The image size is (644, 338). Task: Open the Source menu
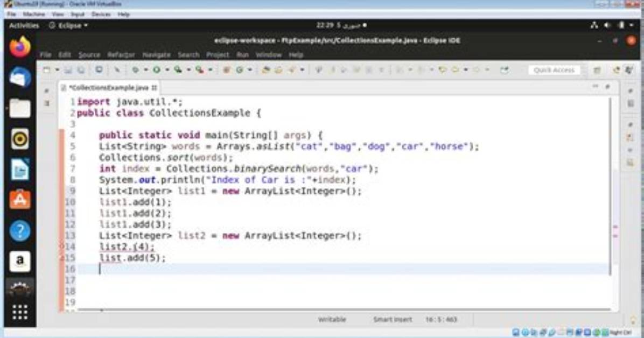[89, 54]
